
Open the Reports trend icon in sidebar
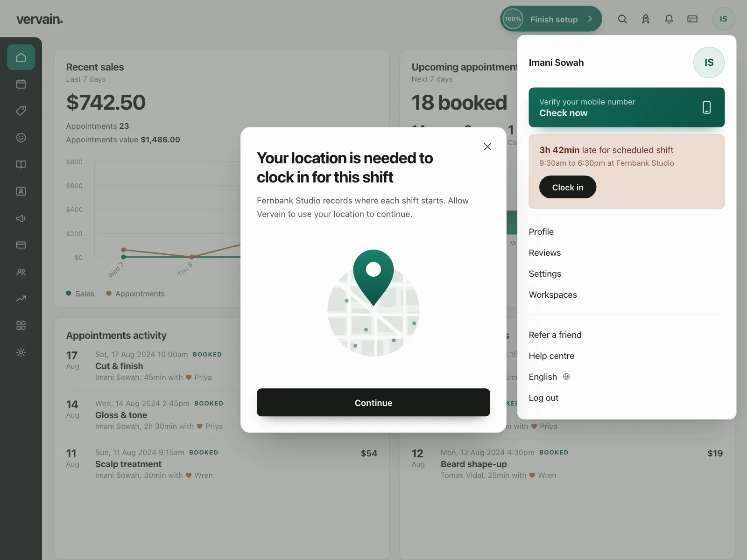(x=21, y=299)
